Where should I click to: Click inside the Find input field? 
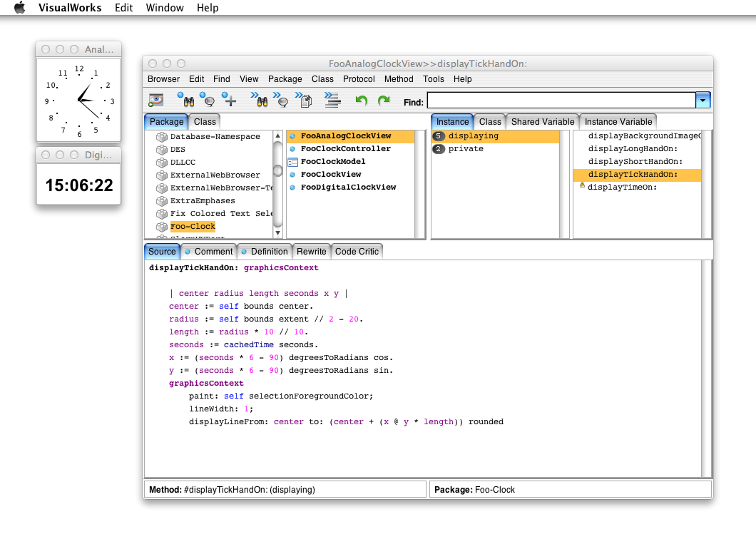point(561,101)
